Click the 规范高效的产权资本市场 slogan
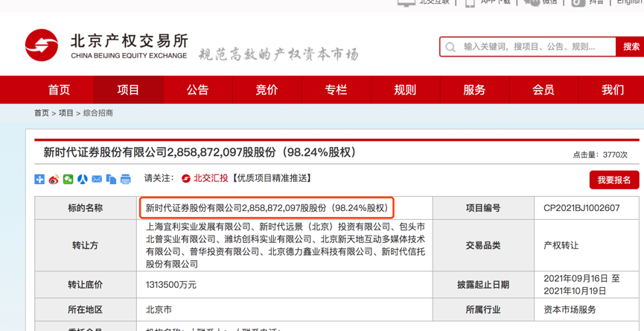This screenshot has height=331, width=644. pyautogui.click(x=279, y=54)
